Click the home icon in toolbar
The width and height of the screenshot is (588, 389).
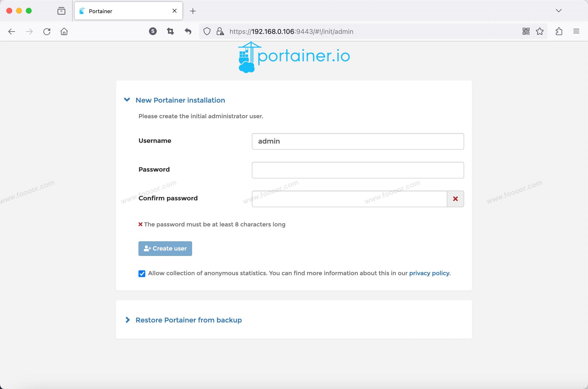[x=64, y=31]
